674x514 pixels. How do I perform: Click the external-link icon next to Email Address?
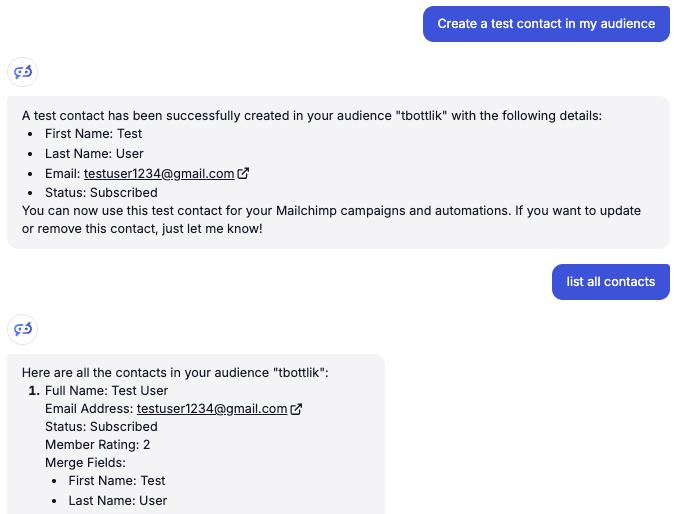point(296,409)
